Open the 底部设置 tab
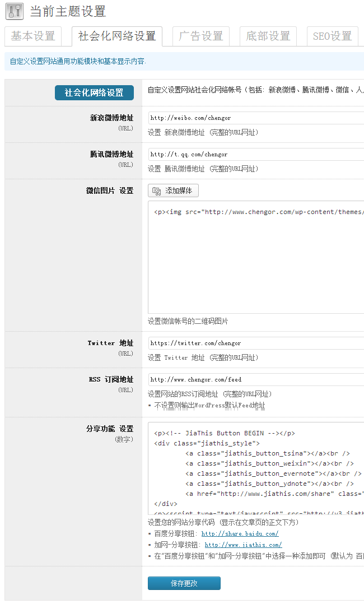This screenshot has width=364, height=604. tap(268, 36)
